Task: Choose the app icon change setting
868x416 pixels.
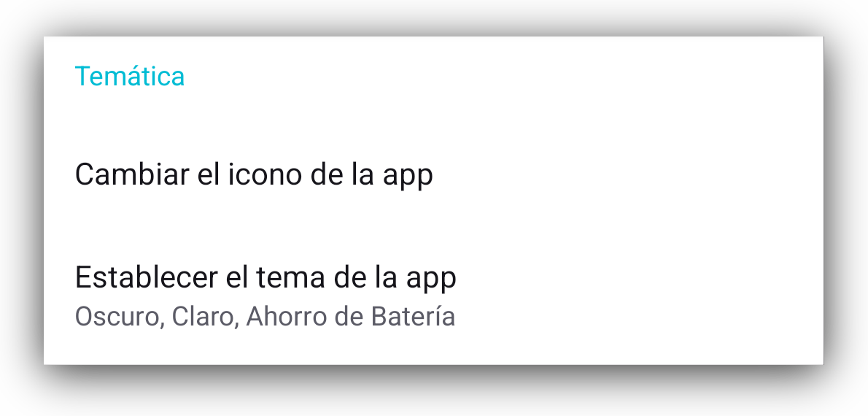Action: [433, 175]
